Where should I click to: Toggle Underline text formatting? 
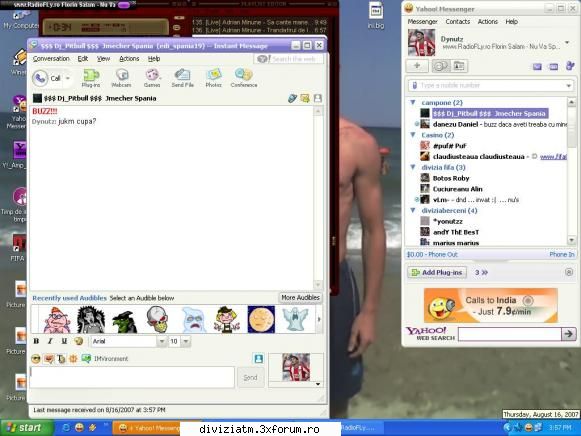(64, 341)
